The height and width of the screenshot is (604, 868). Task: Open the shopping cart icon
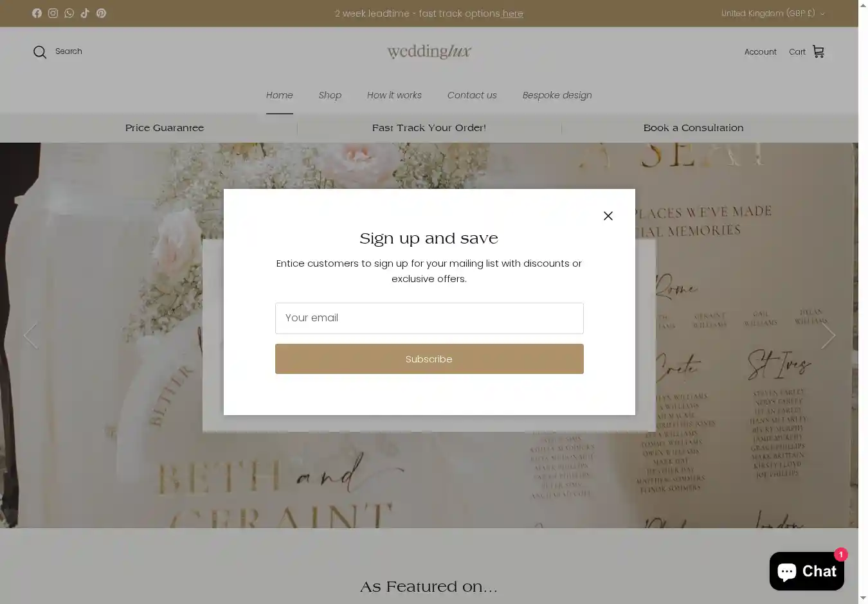(x=818, y=51)
